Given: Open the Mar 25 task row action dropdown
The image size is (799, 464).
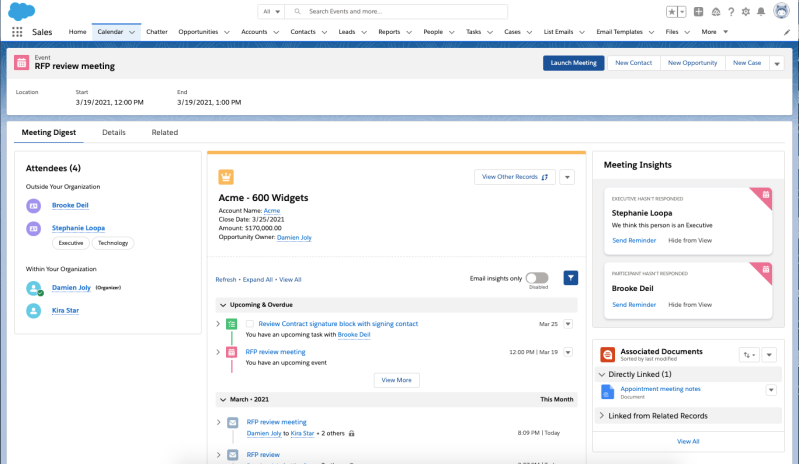Looking at the screenshot, I should [x=568, y=324].
